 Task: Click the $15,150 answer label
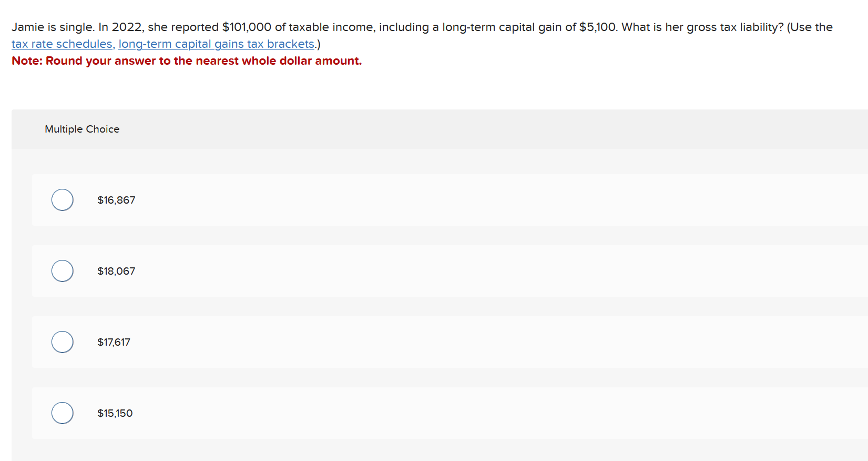click(x=115, y=413)
